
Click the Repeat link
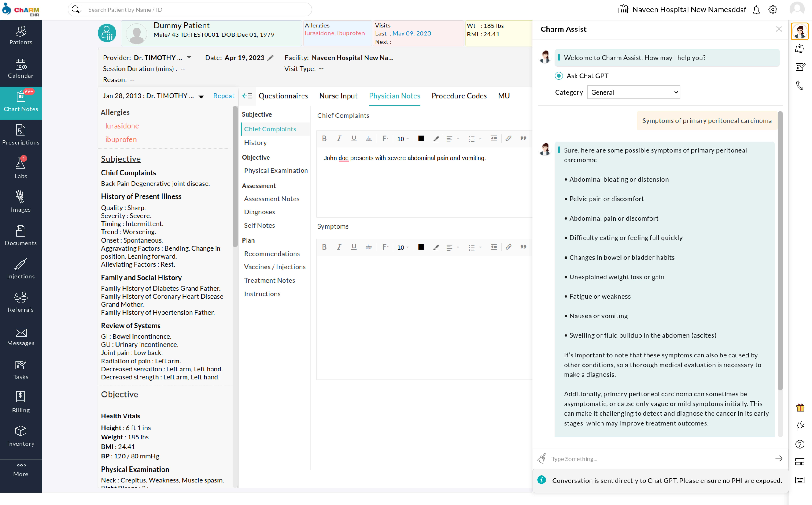(x=224, y=96)
